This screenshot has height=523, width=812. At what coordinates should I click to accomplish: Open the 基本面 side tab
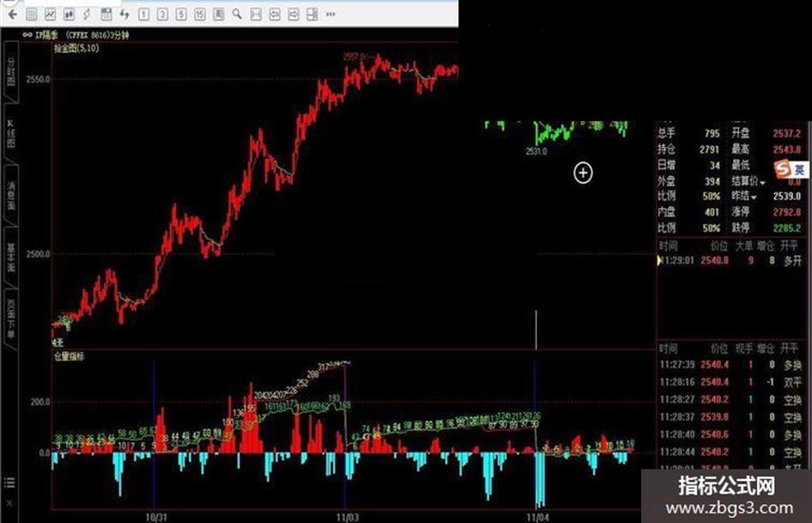(11, 258)
